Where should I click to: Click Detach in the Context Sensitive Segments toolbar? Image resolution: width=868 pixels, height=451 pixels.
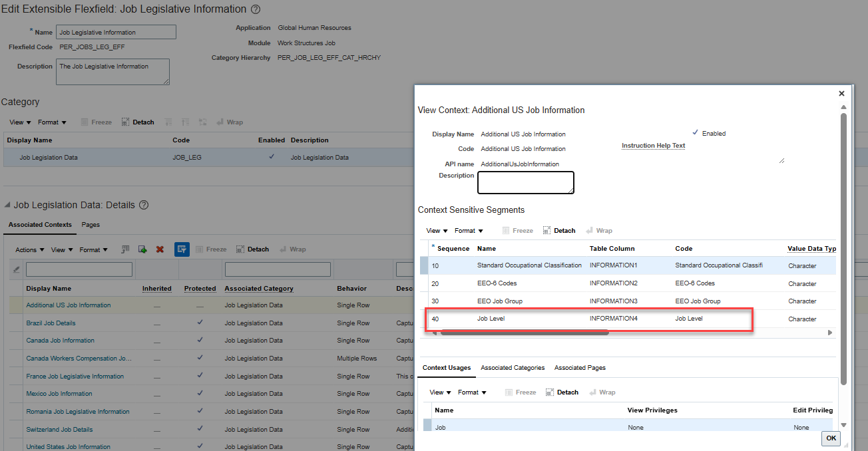(x=559, y=231)
